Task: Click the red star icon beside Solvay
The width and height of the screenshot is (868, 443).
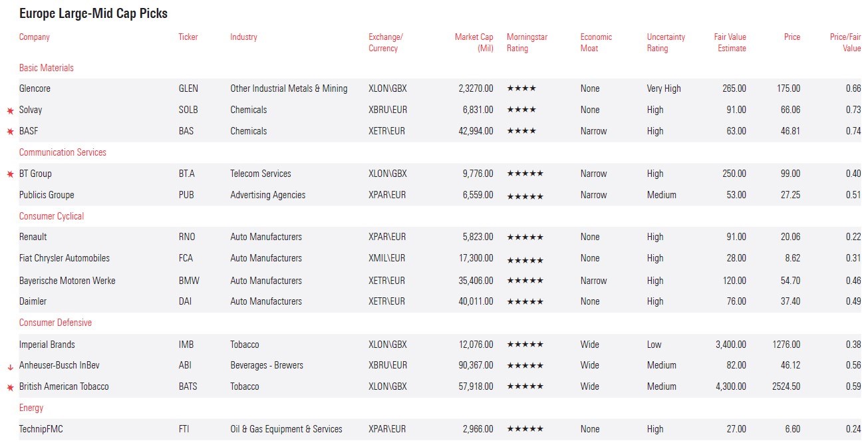Action: (10, 110)
